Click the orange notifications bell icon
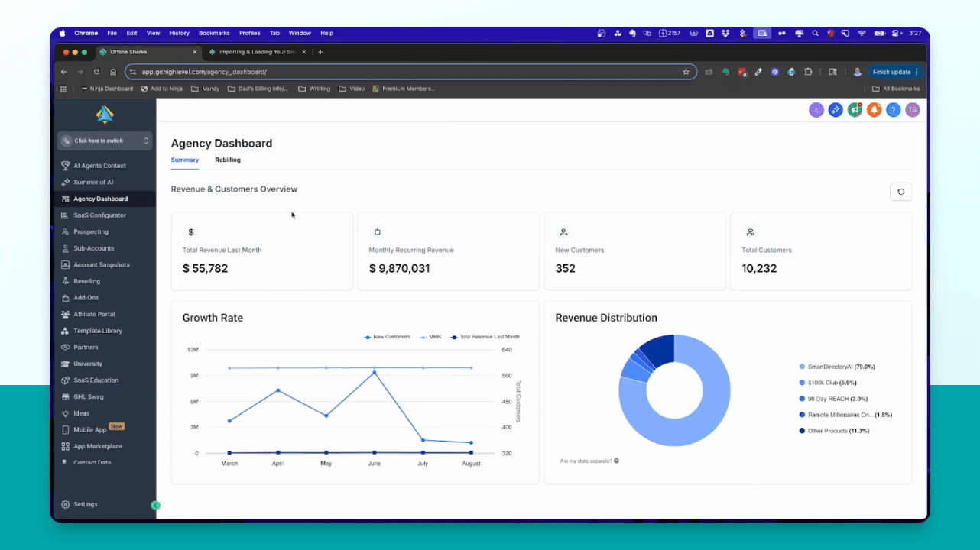Viewport: 980px width, 550px height. click(874, 110)
